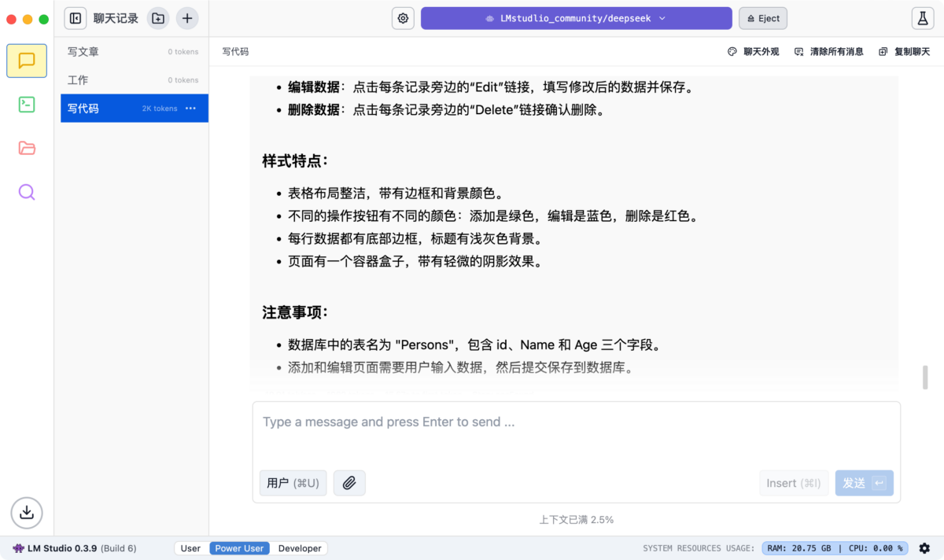Open model settings gear beside model selector
Image resolution: width=944 pixels, height=560 pixels.
coord(404,18)
